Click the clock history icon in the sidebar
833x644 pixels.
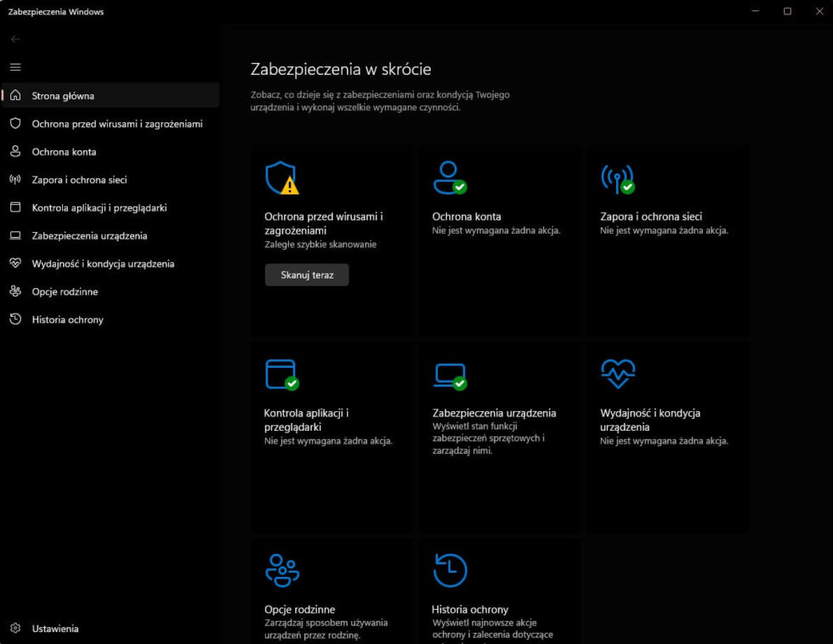[15, 319]
